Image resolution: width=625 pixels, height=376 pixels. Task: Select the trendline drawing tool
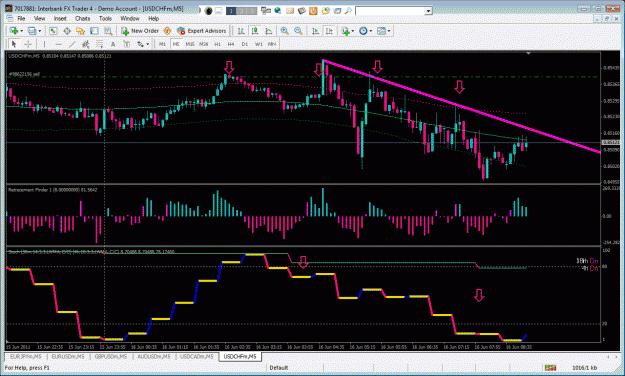72,44
